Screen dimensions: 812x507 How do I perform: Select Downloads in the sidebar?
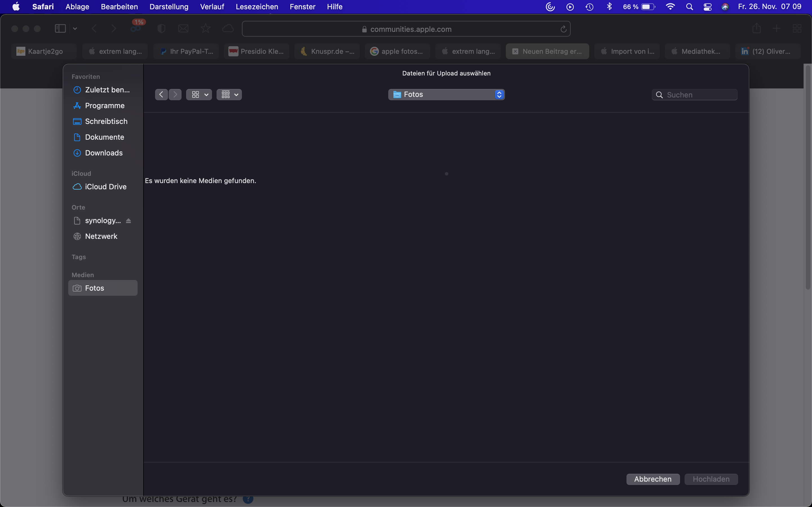point(104,153)
